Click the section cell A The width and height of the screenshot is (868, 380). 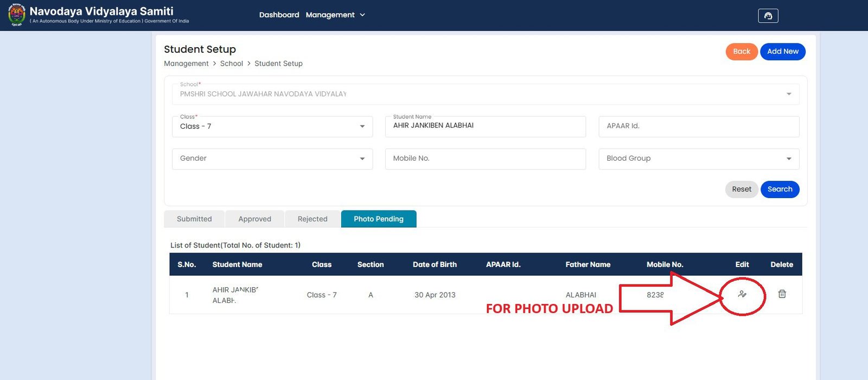371,295
